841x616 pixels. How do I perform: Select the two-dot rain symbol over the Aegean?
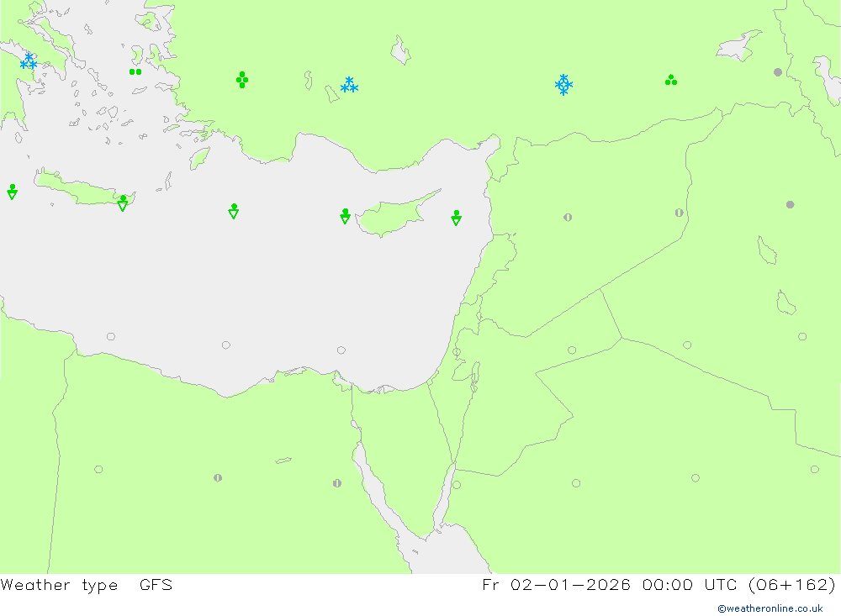tap(135, 71)
